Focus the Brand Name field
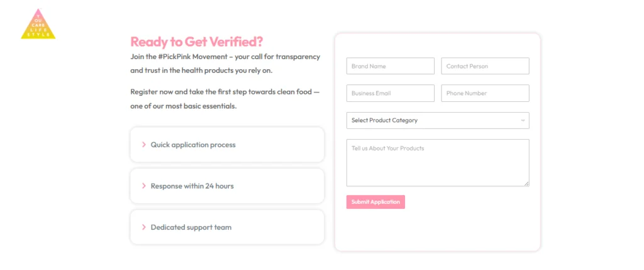644x270 pixels. click(x=390, y=66)
